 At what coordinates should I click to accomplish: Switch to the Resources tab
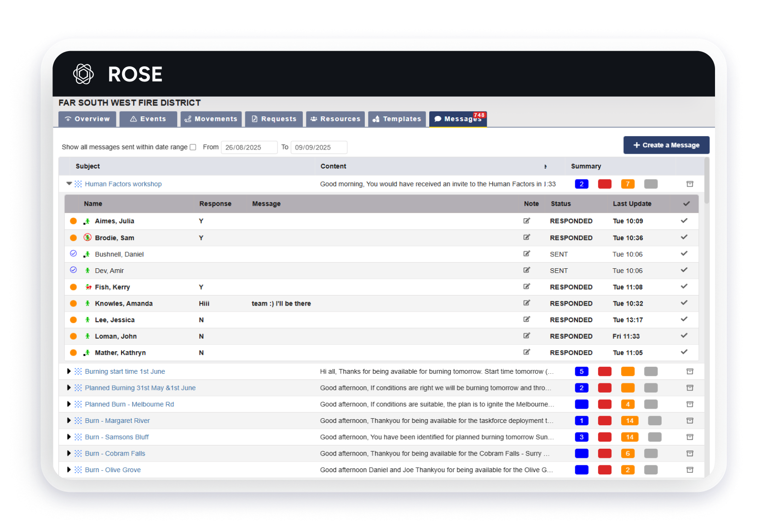coord(335,119)
